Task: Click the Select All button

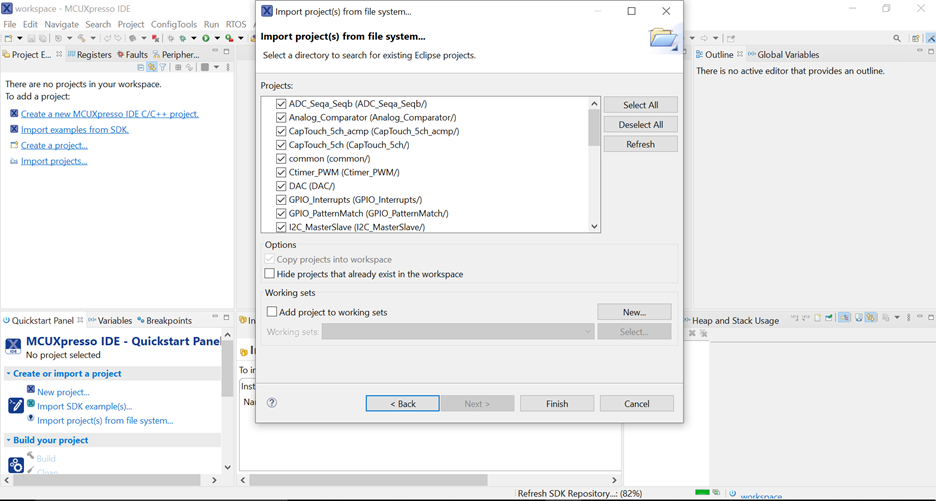Action: (x=641, y=104)
